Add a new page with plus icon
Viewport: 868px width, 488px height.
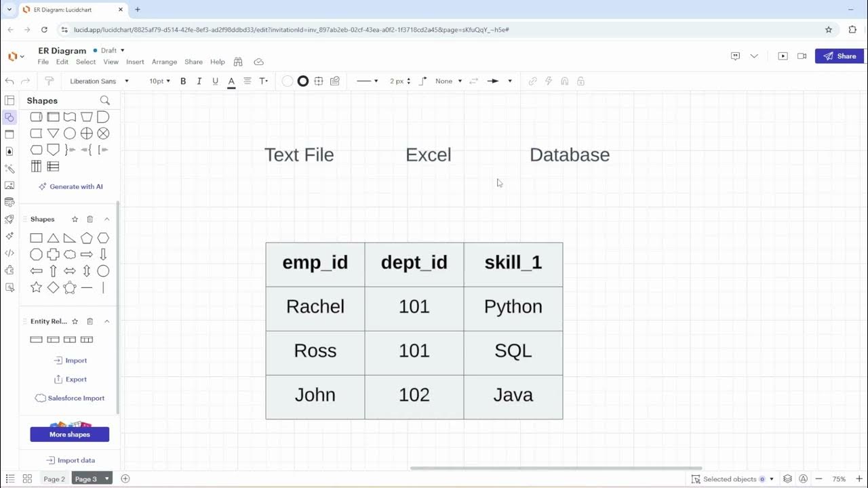[125, 479]
